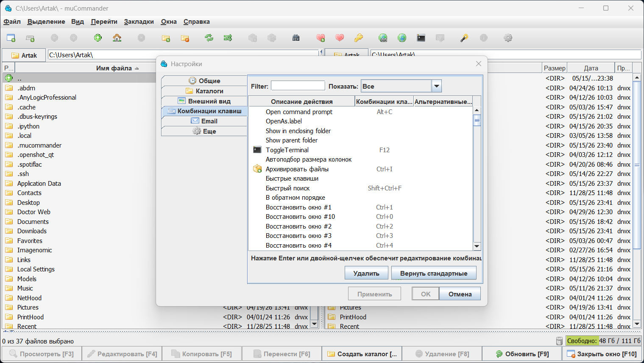Click the terminal command prompt toolbar icon
This screenshot has height=363, width=644.
[x=421, y=38]
